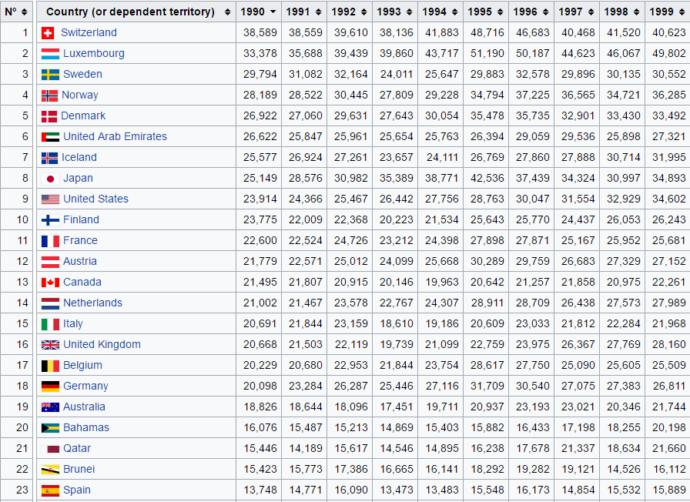
Task: Click the Bahamas flag icon
Action: click(50, 428)
